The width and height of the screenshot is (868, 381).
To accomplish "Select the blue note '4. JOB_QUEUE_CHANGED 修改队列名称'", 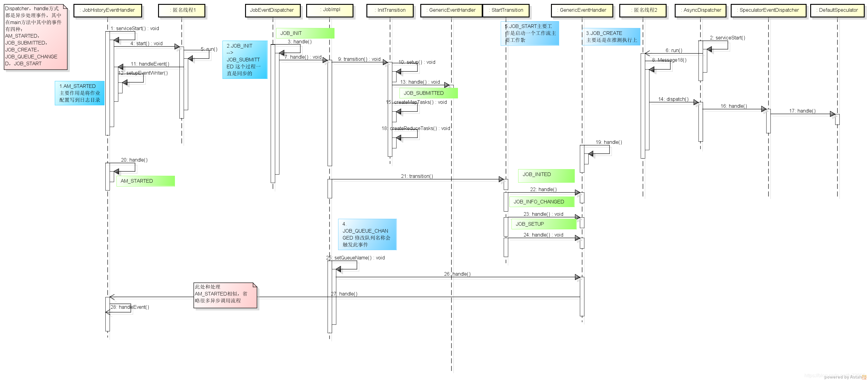I will click(x=367, y=234).
